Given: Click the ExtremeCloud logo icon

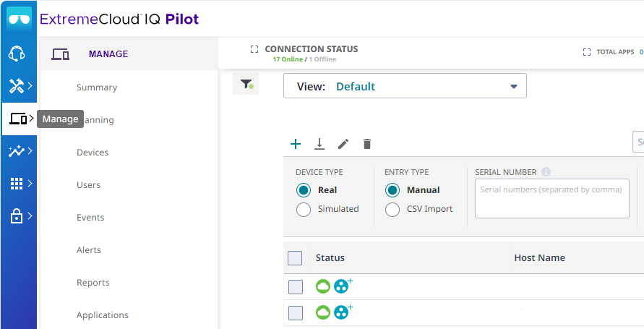Looking at the screenshot, I should click(19, 19).
